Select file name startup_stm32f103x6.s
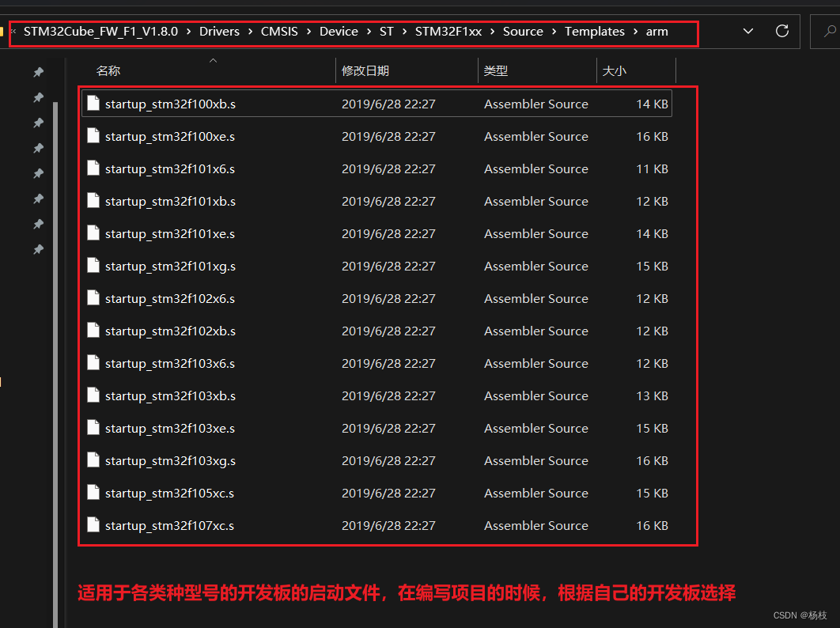Screen dimensions: 840x628 [170, 363]
